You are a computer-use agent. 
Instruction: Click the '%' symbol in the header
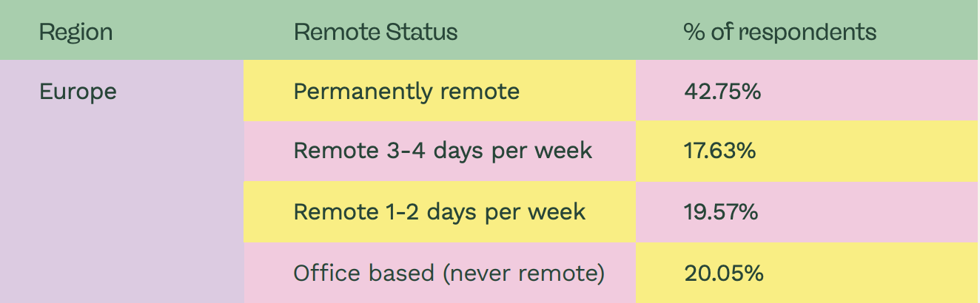tap(694, 33)
